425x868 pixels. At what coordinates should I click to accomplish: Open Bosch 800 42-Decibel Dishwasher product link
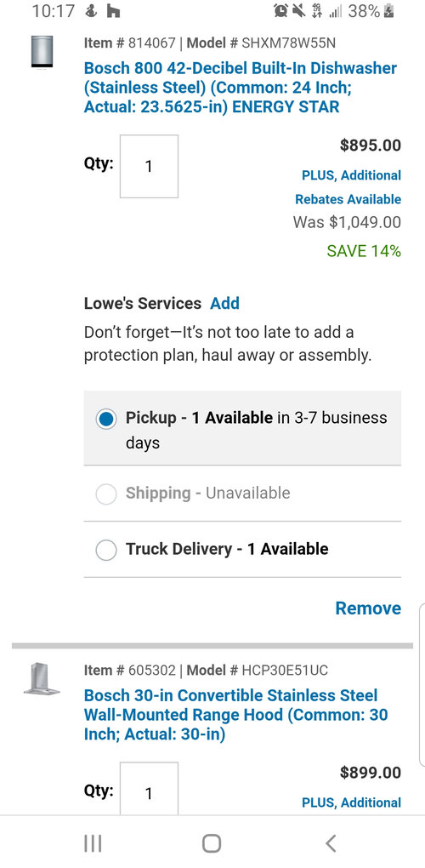(241, 88)
